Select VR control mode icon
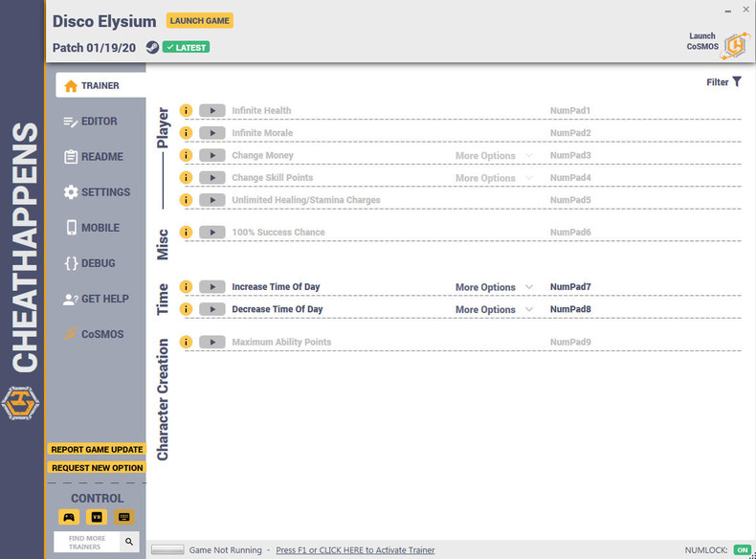The width and height of the screenshot is (756, 559). [x=97, y=517]
